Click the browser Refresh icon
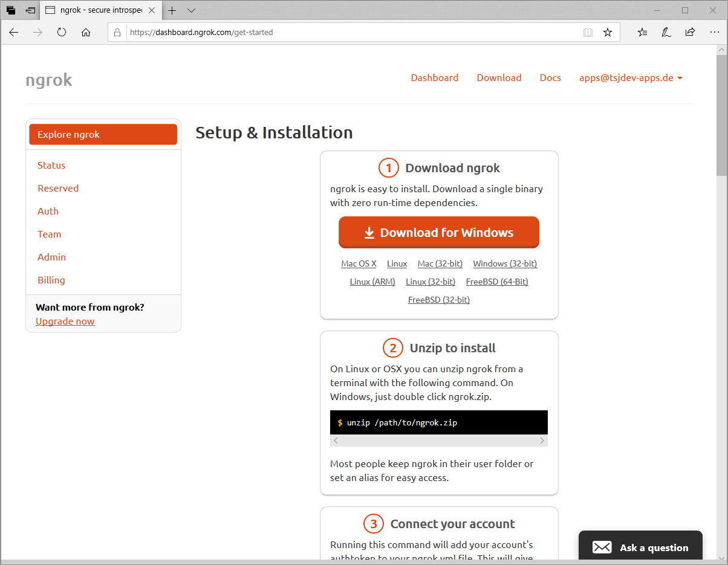Viewport: 728px width, 565px height. (x=62, y=33)
